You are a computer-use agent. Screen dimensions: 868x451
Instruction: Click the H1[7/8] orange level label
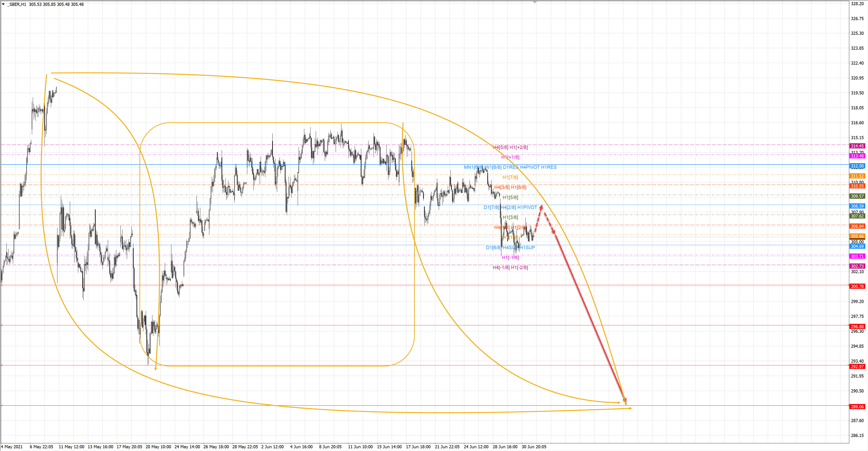510,177
